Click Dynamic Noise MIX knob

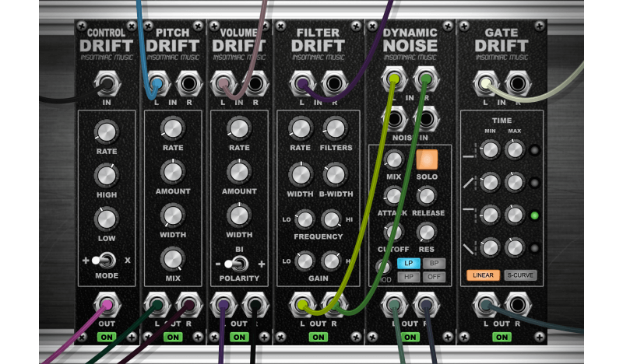point(394,159)
